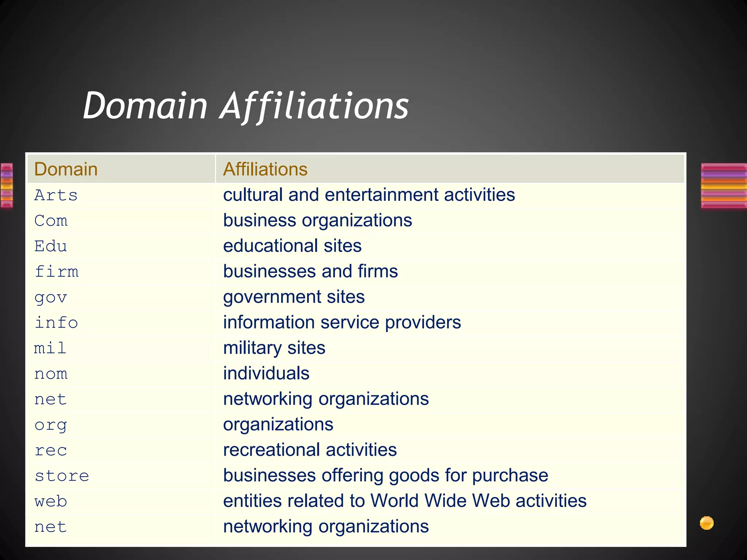Image resolution: width=747 pixels, height=560 pixels.
Task: Click the 'mil' domain cell
Action: [50, 348]
